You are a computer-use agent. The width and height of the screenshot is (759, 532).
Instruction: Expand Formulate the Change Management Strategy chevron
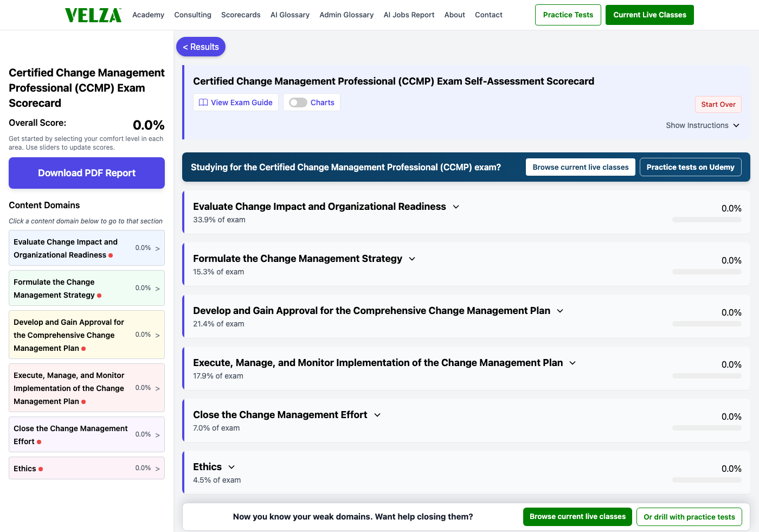[412, 259]
